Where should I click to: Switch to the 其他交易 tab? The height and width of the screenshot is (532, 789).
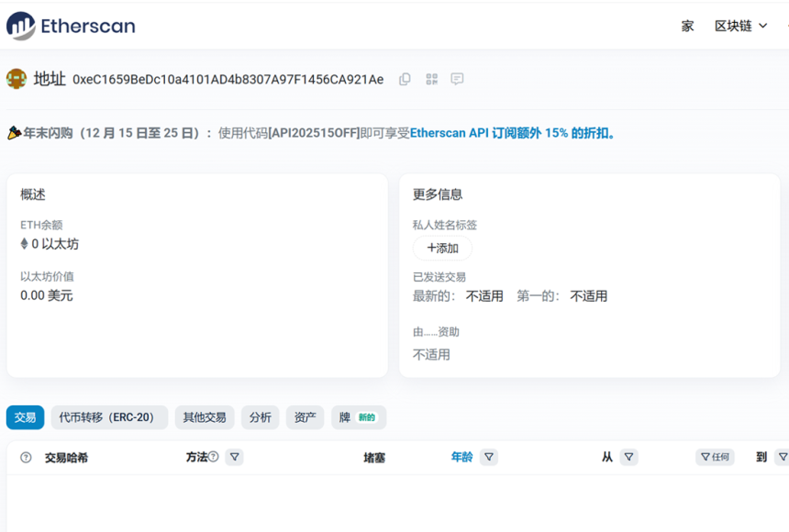[x=205, y=417]
